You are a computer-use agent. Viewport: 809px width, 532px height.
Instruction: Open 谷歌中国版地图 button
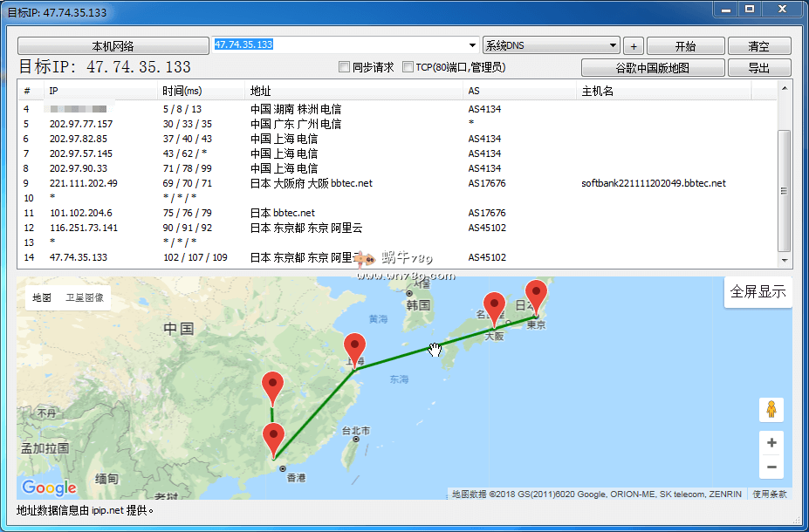pyautogui.click(x=653, y=68)
